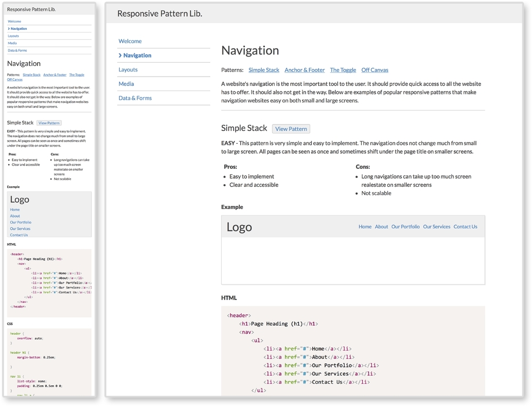Open the Simple Stack pattern link
532x406 pixels.
(264, 70)
